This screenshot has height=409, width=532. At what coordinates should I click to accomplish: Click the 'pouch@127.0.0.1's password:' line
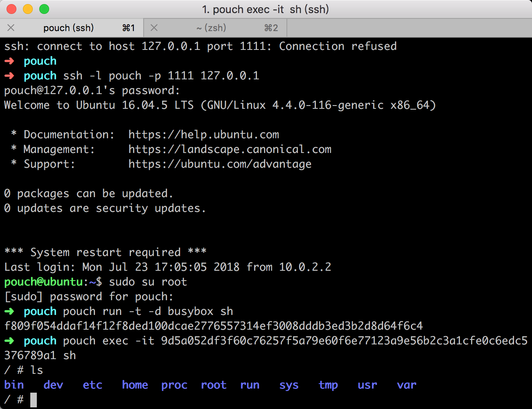pyautogui.click(x=92, y=90)
